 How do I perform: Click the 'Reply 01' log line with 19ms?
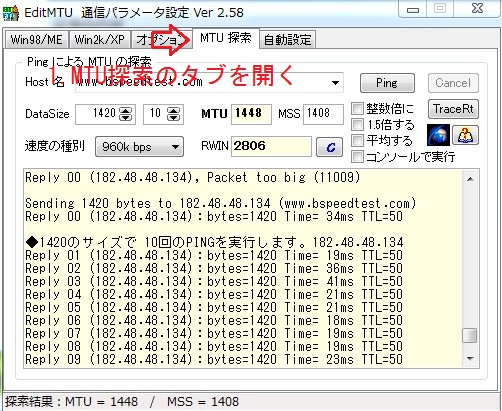(214, 256)
